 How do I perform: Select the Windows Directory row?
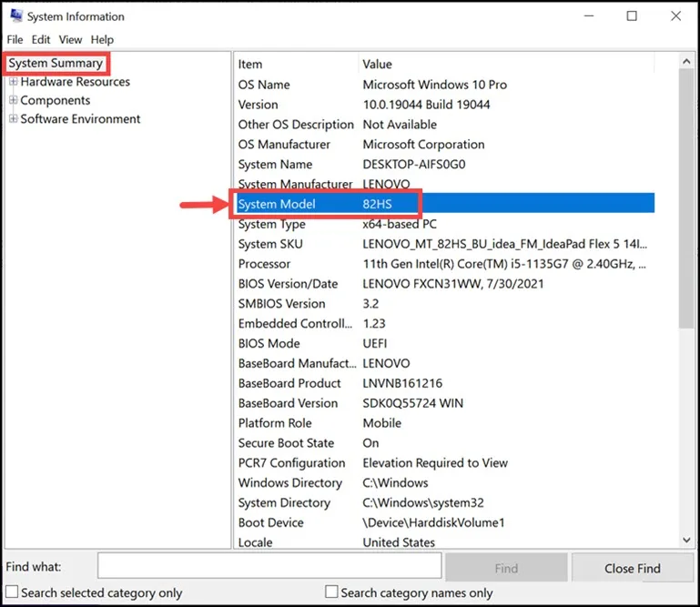click(x=444, y=482)
